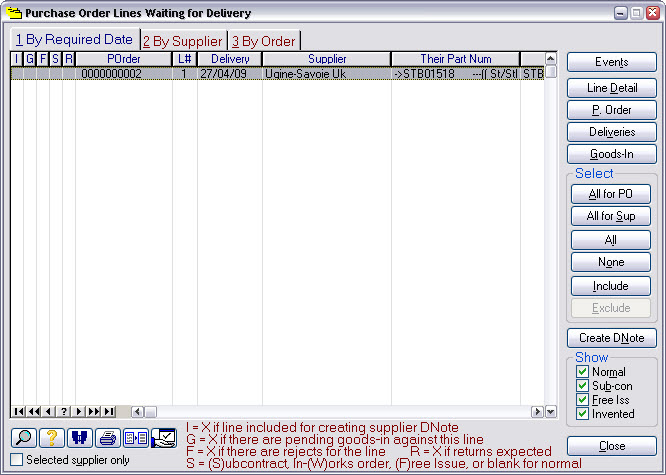Click the S column header
The image size is (666, 475).
56,59
